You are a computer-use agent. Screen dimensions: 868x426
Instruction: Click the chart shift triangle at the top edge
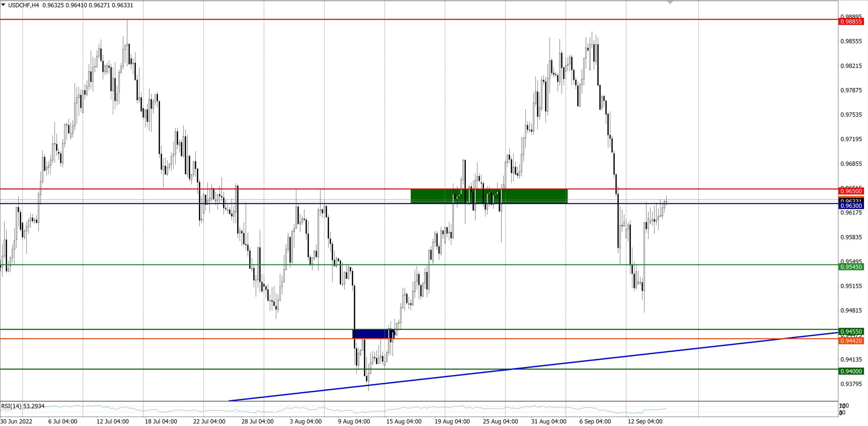(670, 2)
